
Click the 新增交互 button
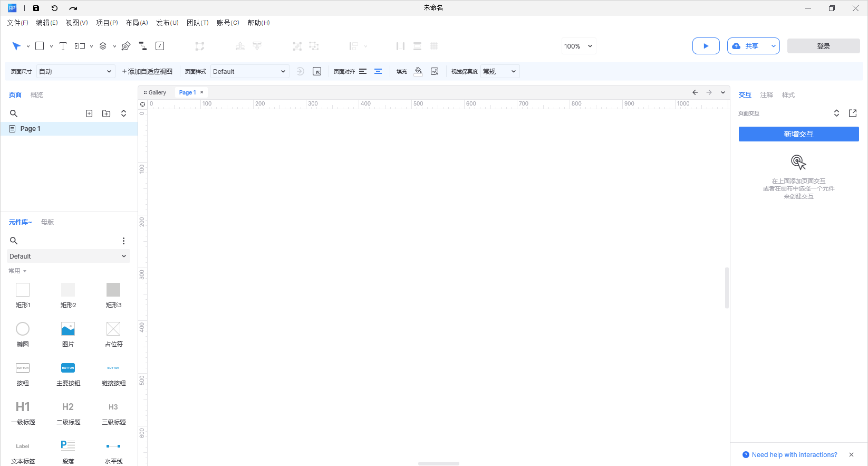coord(798,134)
